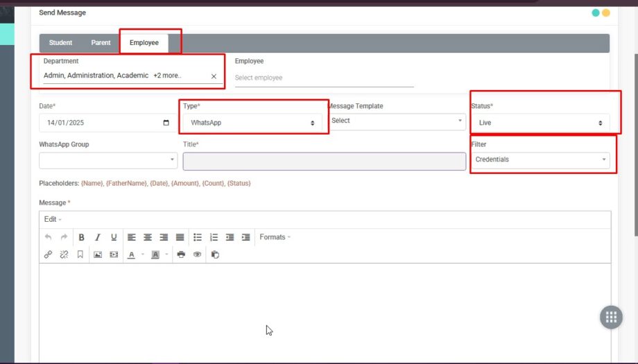Preview the message with eye icon
This screenshot has height=364, width=638.
click(197, 254)
